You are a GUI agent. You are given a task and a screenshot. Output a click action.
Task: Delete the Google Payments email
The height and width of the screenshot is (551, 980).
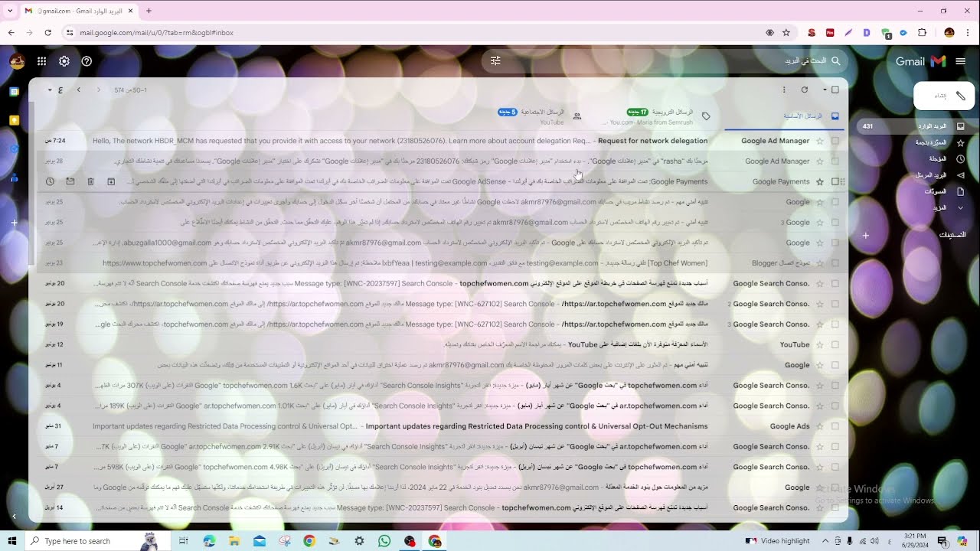tap(90, 181)
